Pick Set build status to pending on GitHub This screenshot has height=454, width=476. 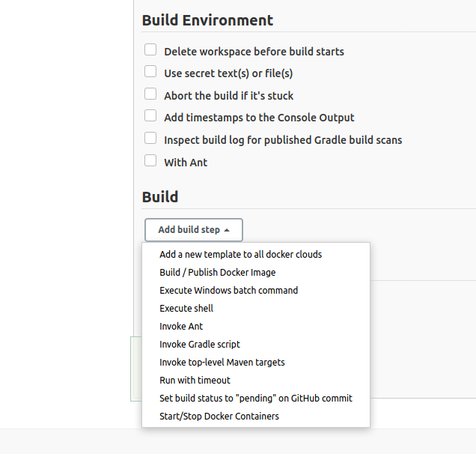pos(256,398)
